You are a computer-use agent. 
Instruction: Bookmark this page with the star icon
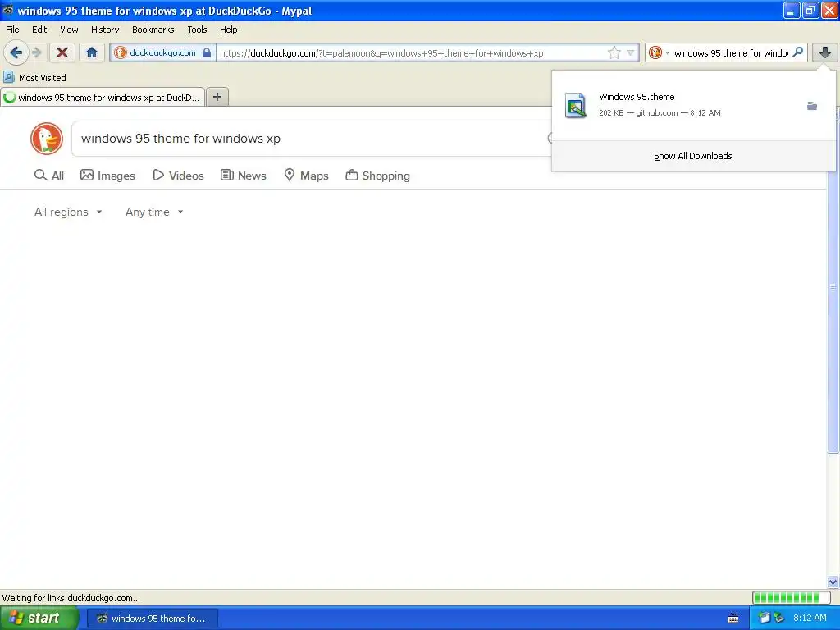(x=614, y=52)
